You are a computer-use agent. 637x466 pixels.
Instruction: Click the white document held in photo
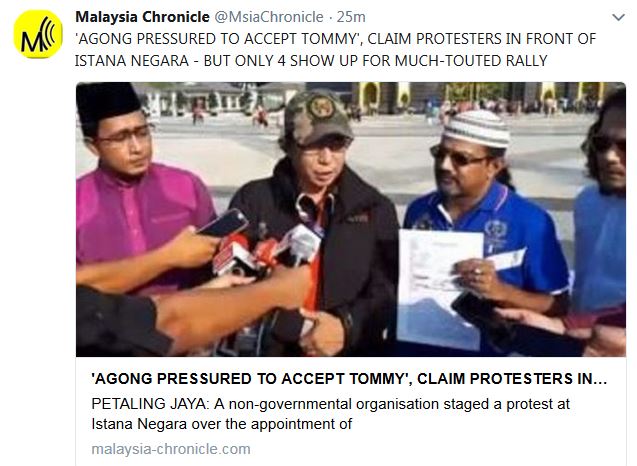click(440, 288)
